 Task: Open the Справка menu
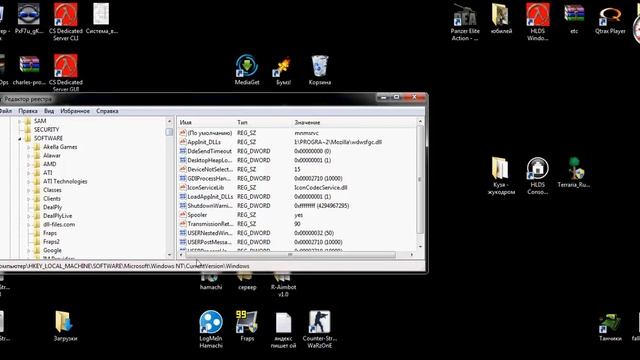click(x=107, y=111)
